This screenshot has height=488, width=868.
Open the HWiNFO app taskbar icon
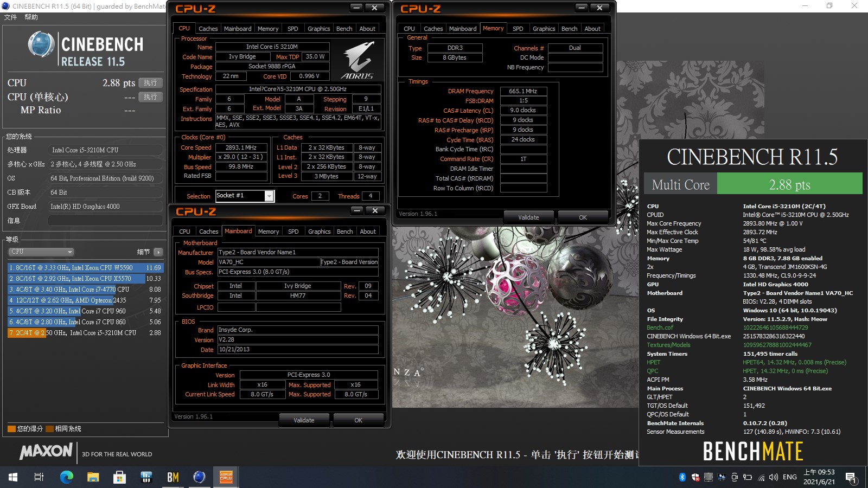coord(146,477)
